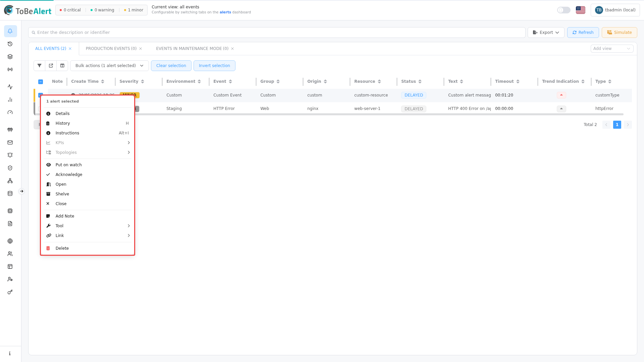Click the Clear selection button
Viewport: 644px width, 362px height.
pos(171,66)
